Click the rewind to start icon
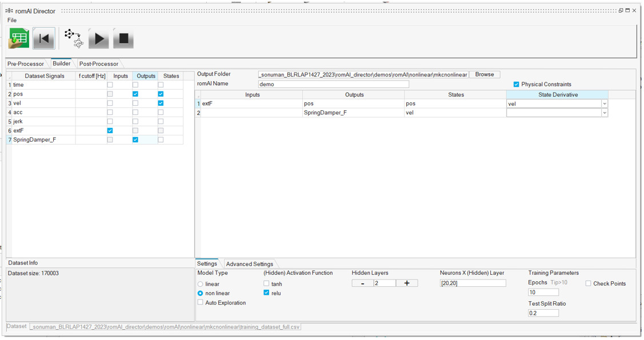Screen dimensions: 644x340 (x=44, y=39)
